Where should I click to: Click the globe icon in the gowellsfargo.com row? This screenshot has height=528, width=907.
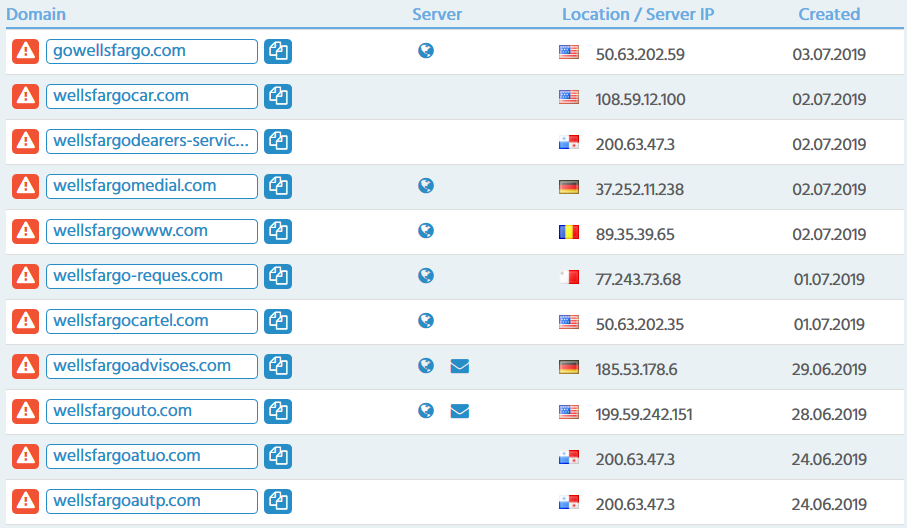click(426, 51)
